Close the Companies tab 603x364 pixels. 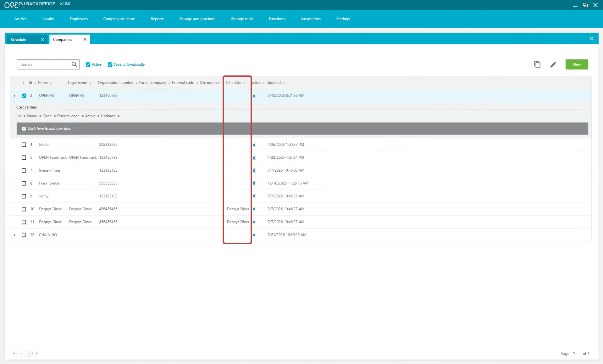pos(85,39)
